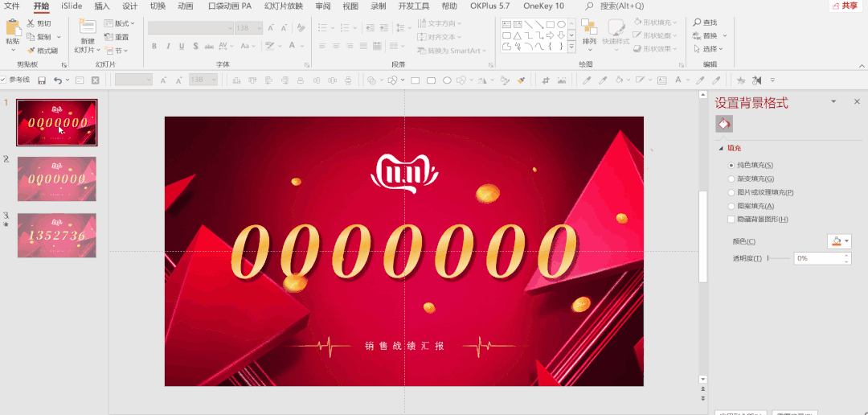868x415 pixels.
Task: Open the OneKey 10 tab
Action: click(543, 6)
